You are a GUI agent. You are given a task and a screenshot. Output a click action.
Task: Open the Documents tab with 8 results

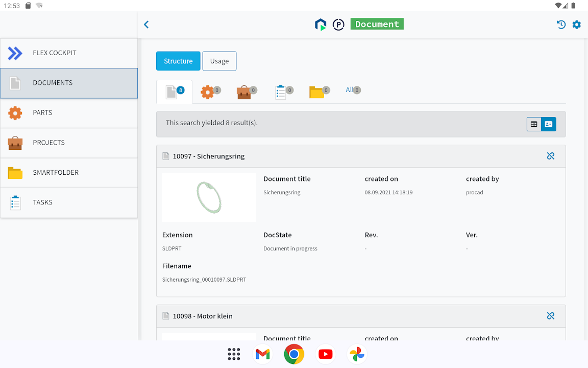(x=174, y=92)
